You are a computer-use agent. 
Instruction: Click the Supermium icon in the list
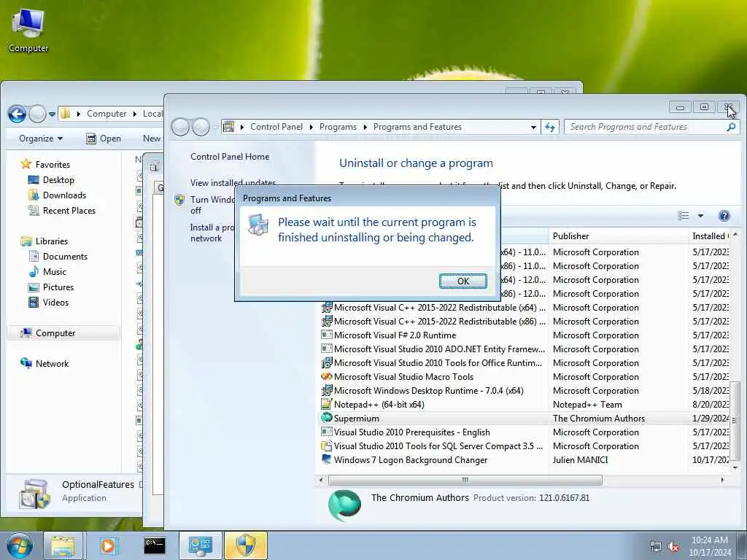point(326,418)
